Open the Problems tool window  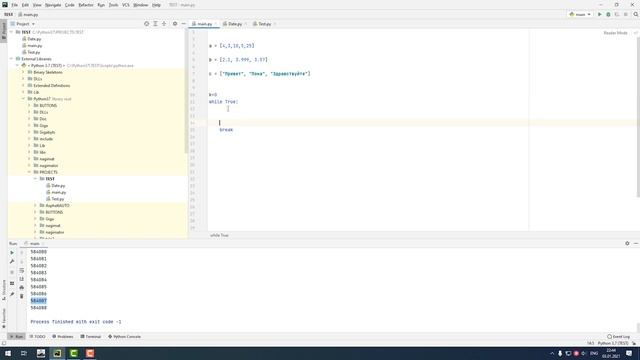[63, 337]
